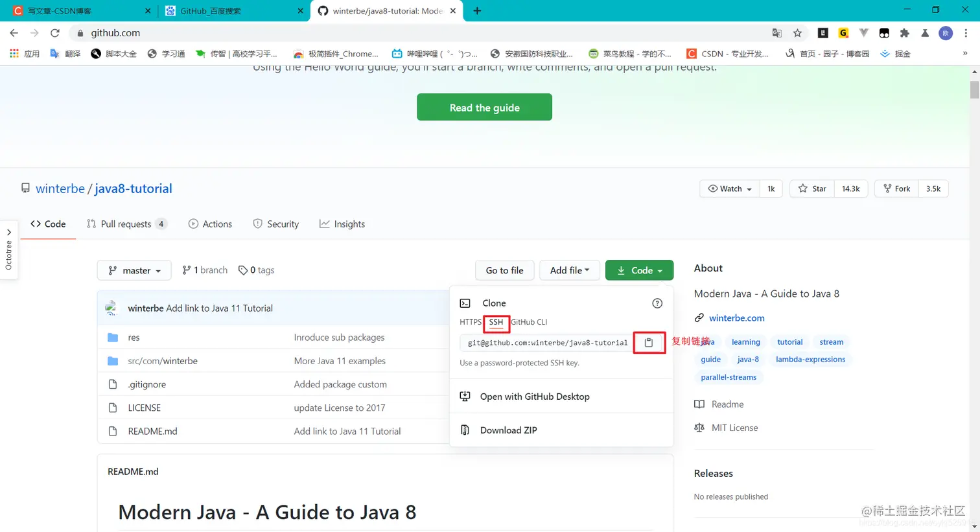
Task: Select SSH clone option
Action: (496, 322)
